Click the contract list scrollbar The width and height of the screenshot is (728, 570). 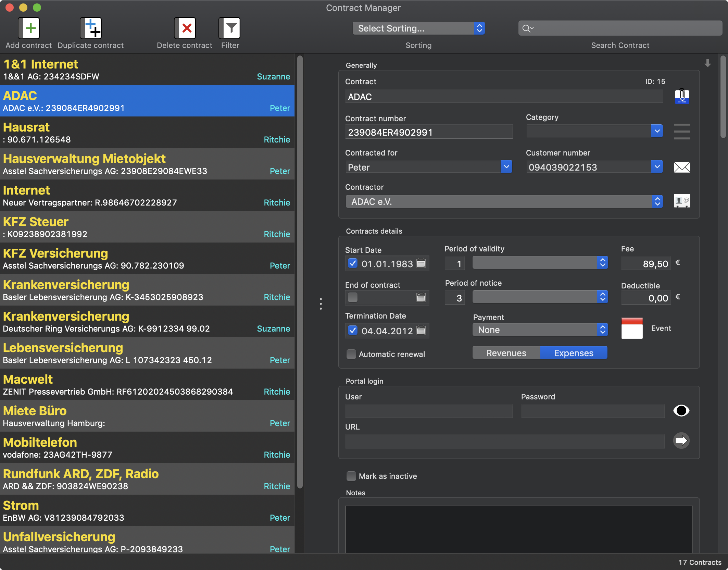click(300, 272)
